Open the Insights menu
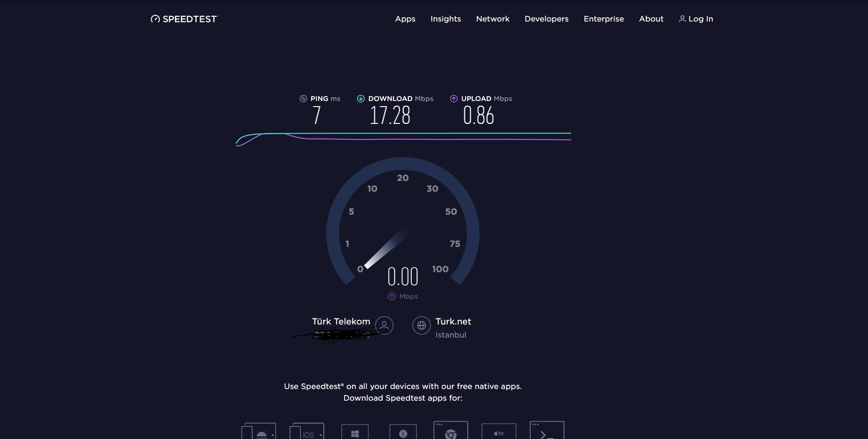The height and width of the screenshot is (439, 868). pos(445,19)
